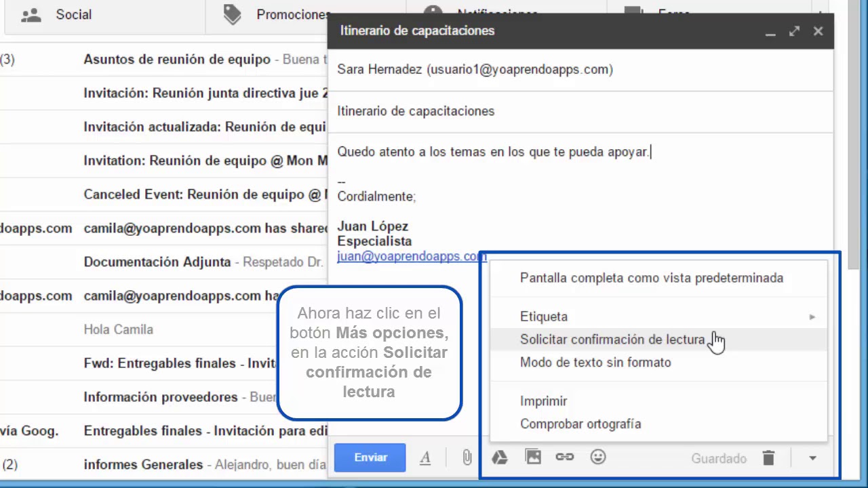This screenshot has height=488, width=868.
Task: Expand compose window to full screen
Action: click(x=794, y=31)
